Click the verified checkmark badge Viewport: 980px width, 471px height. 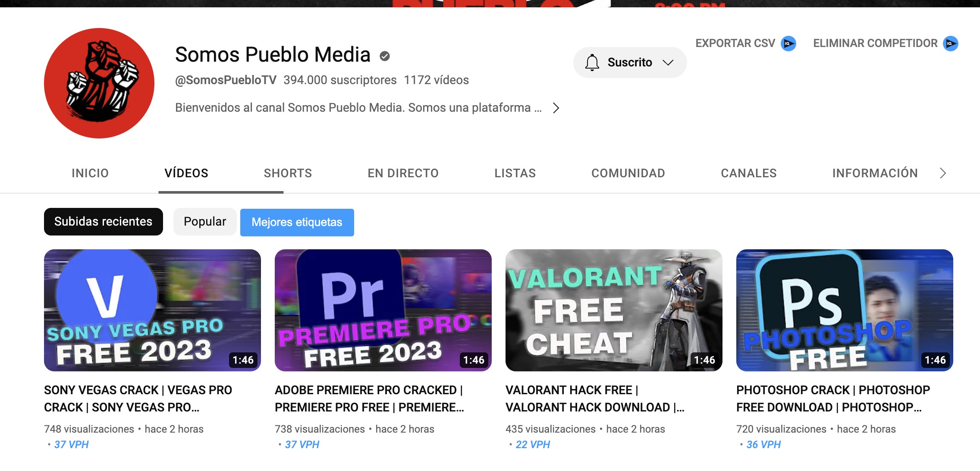coord(385,56)
